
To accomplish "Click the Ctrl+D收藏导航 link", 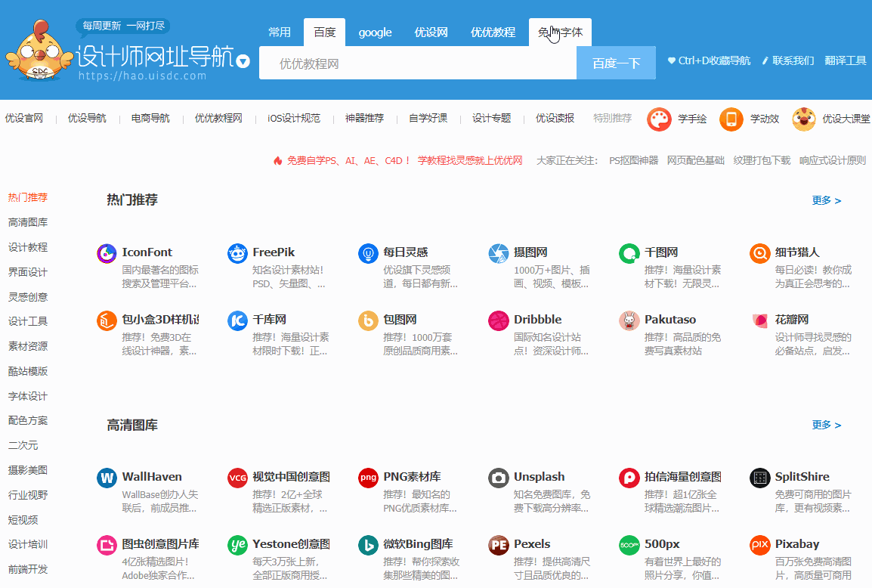I will [x=709, y=60].
